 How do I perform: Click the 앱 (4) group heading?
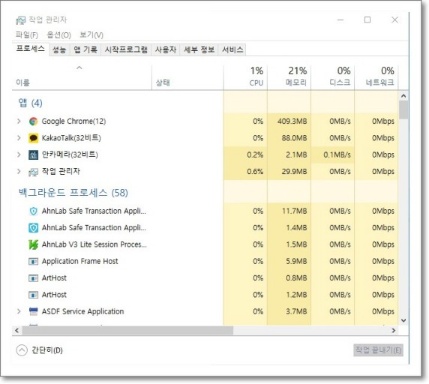30,103
